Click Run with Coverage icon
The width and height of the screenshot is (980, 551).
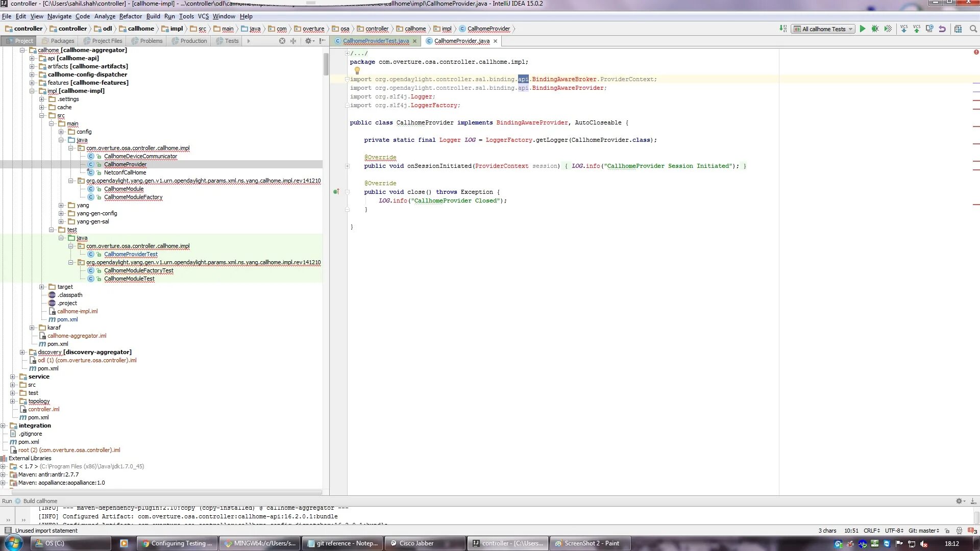point(888,29)
